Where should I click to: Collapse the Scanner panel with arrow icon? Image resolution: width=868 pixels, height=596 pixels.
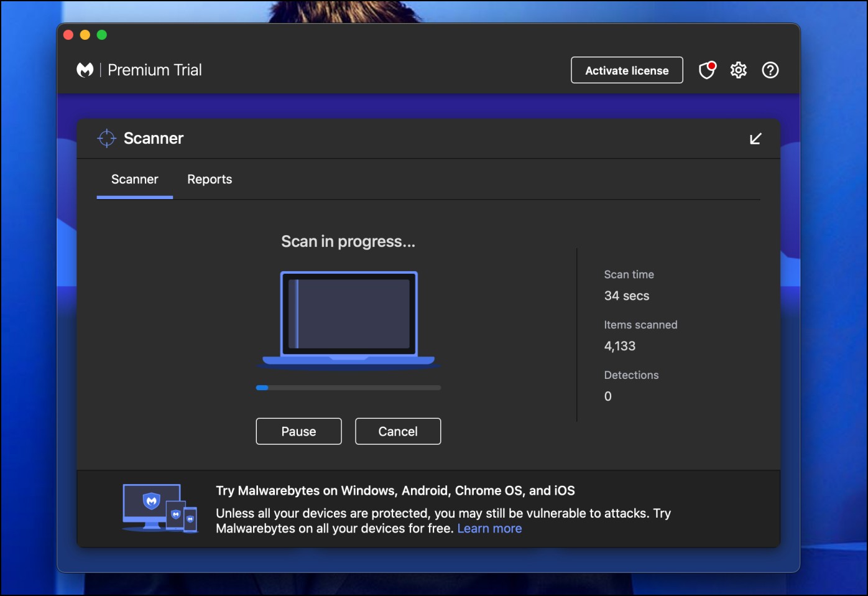click(x=755, y=139)
